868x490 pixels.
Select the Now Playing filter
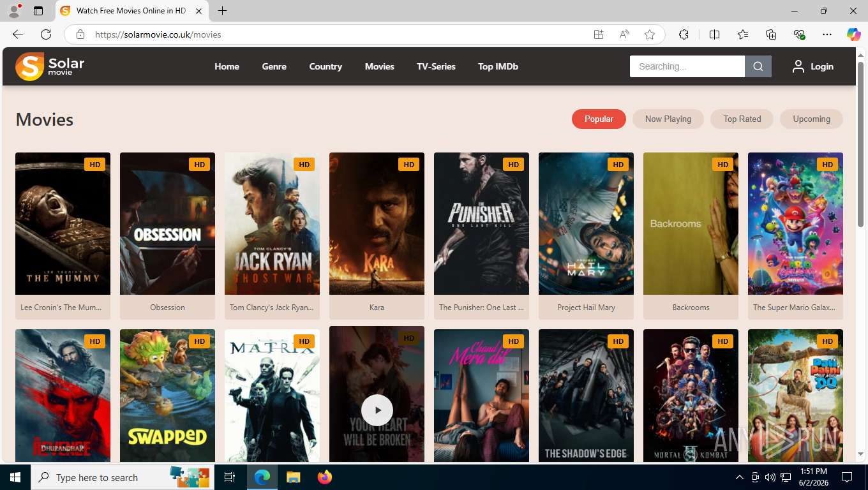point(668,119)
